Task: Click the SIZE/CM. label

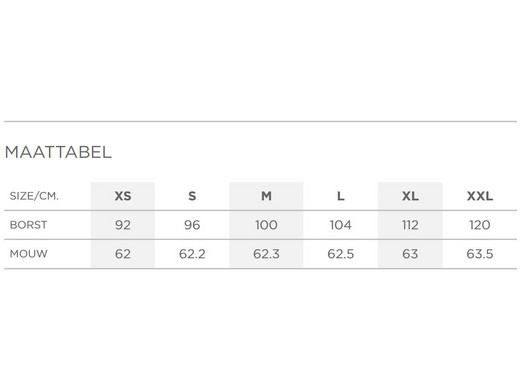Action: 34,196
